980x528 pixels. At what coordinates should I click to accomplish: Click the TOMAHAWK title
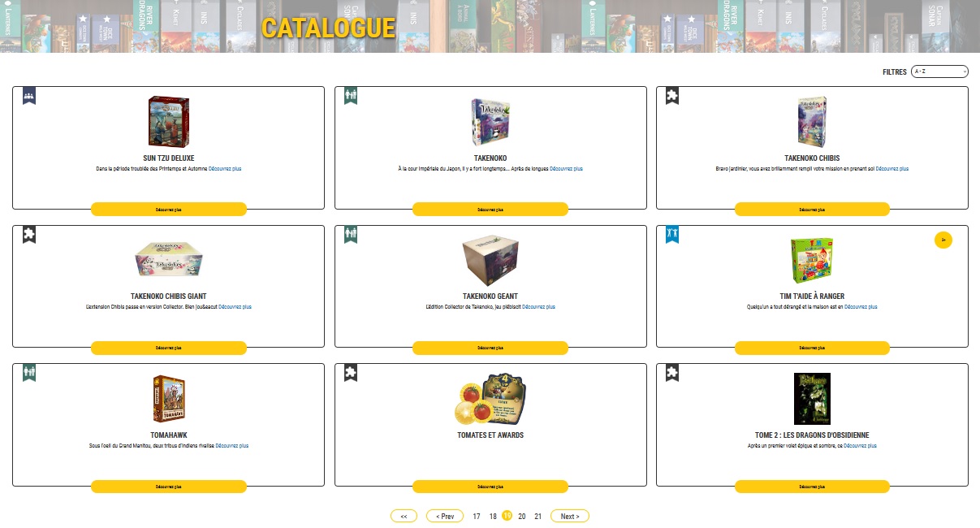169,435
